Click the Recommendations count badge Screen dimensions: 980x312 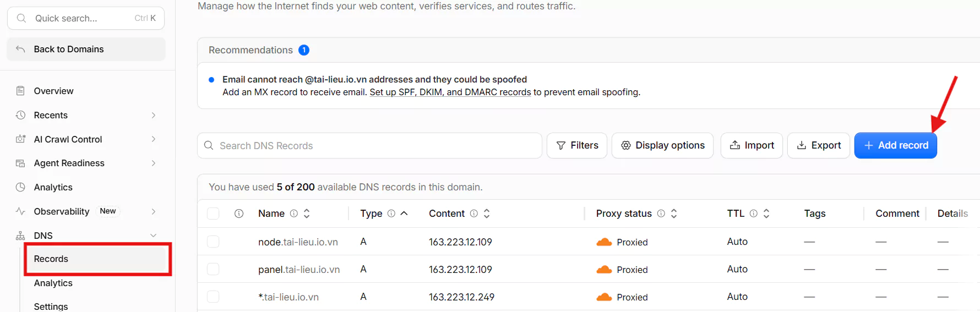pos(304,50)
